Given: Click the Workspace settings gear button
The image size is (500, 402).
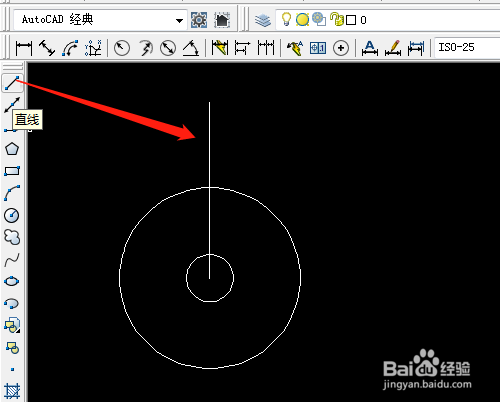Looking at the screenshot, I should (x=199, y=20).
